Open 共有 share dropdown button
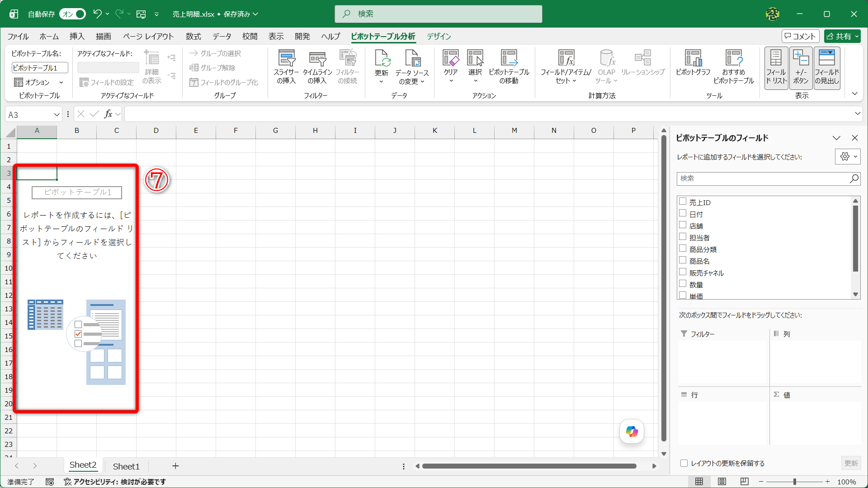This screenshot has height=488, width=868. 842,36
